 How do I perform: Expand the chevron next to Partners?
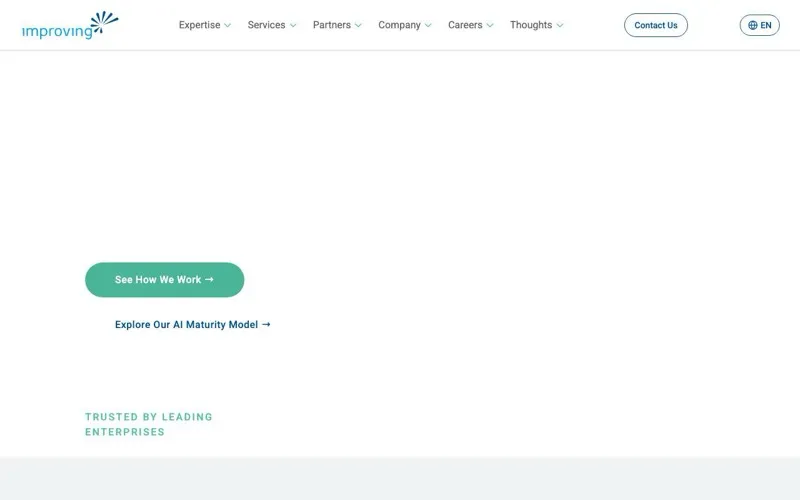pyautogui.click(x=358, y=26)
